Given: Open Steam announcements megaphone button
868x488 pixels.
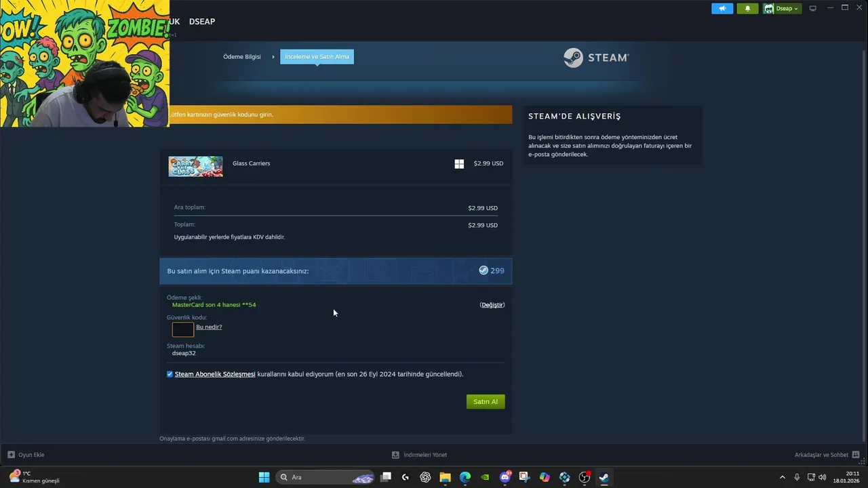Looking at the screenshot, I should point(722,8).
